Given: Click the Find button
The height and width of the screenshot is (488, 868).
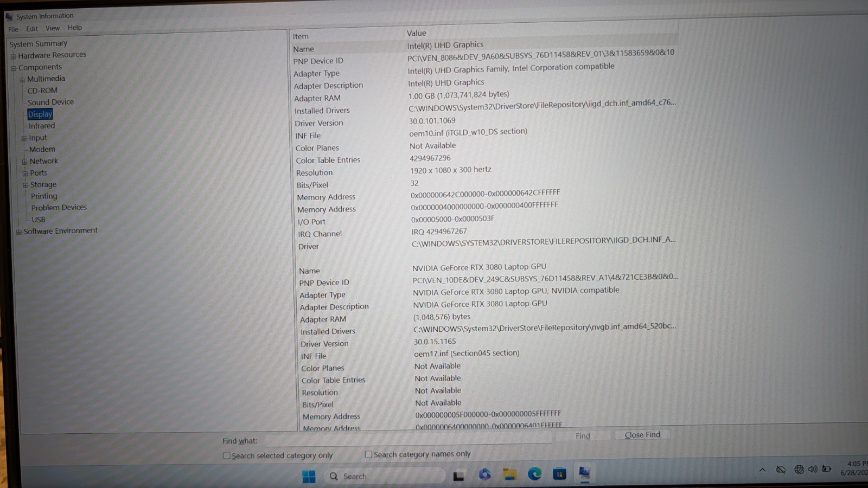Looking at the screenshot, I should coord(583,436).
